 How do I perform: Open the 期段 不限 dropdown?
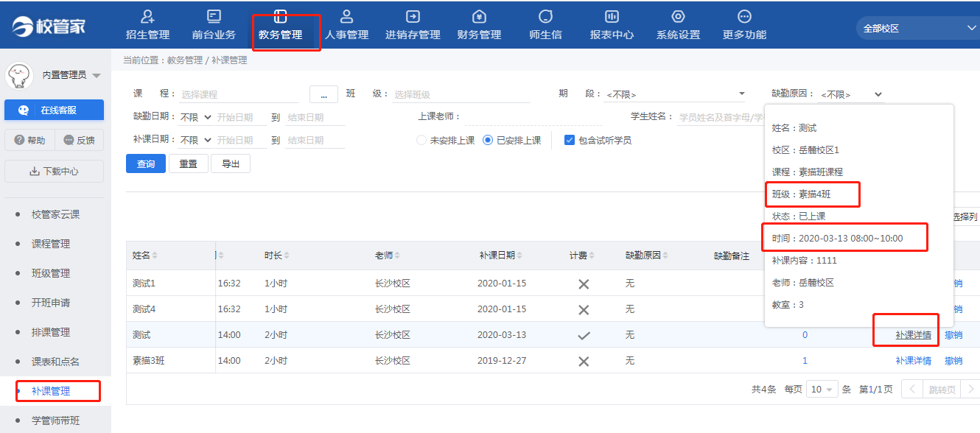point(676,94)
